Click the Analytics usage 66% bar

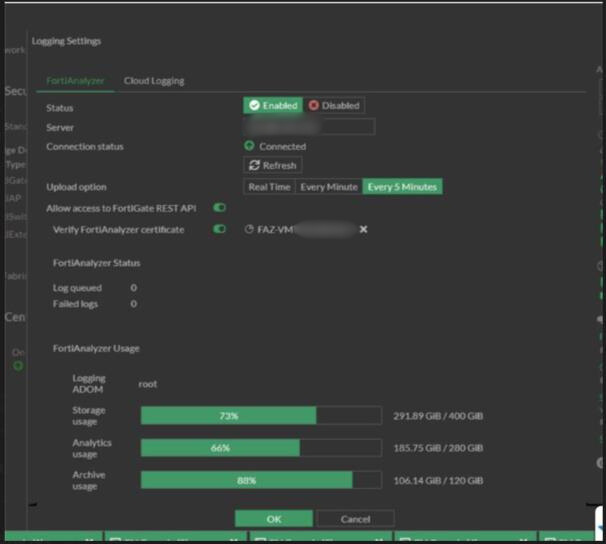click(x=261, y=448)
